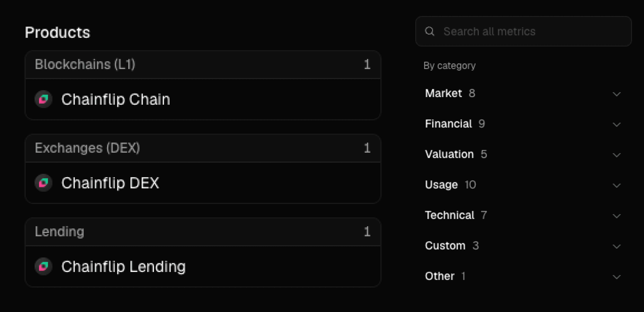This screenshot has height=312, width=644.
Task: Click the magnifier search icon
Action: tap(430, 31)
